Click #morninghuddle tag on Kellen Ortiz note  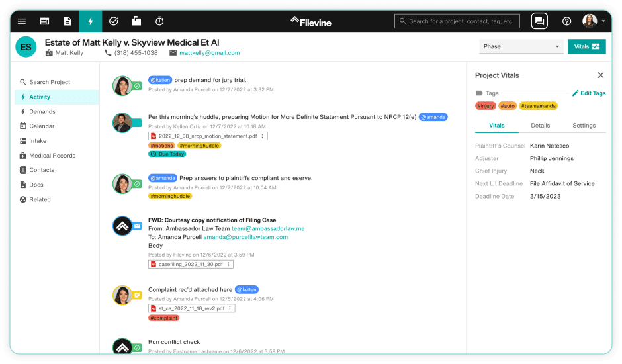pos(199,146)
